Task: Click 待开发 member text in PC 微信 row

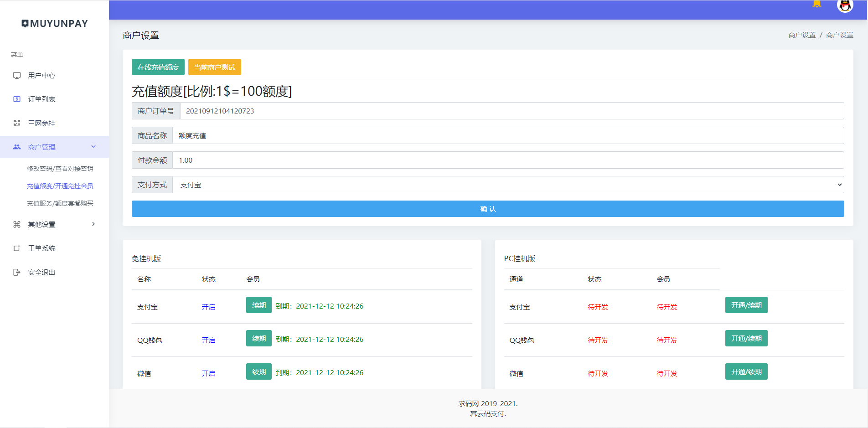Action: coord(666,373)
